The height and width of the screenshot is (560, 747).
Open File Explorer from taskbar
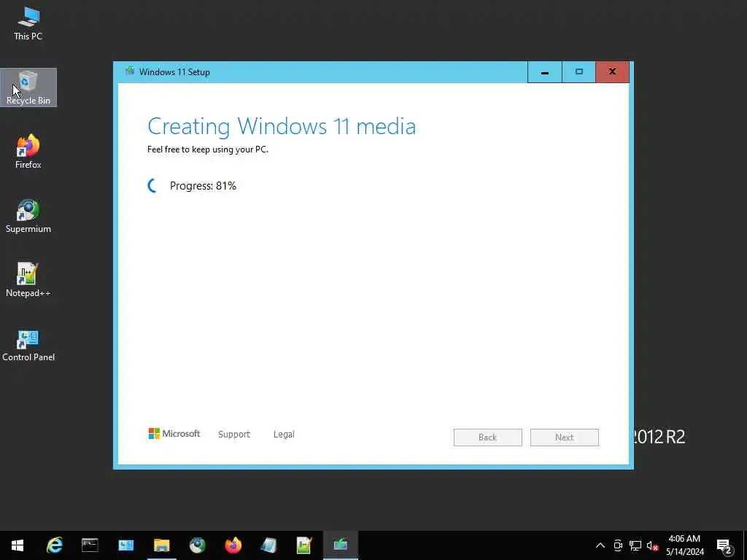click(161, 545)
